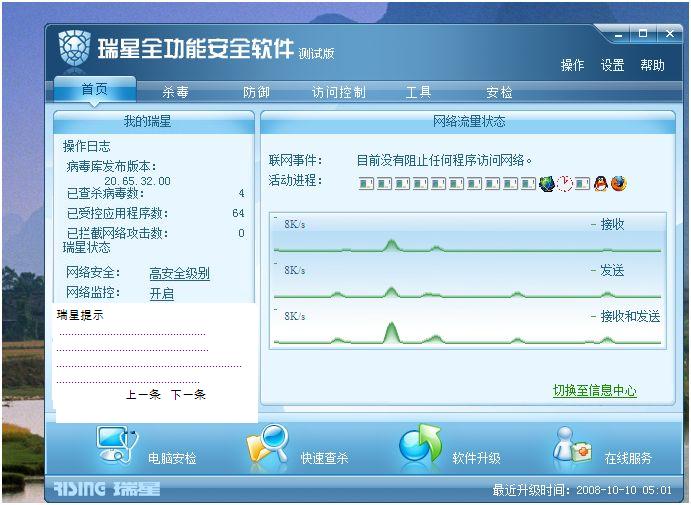Open the 安检 security check tab
Viewport: 691px width, 505px height.
click(x=499, y=92)
